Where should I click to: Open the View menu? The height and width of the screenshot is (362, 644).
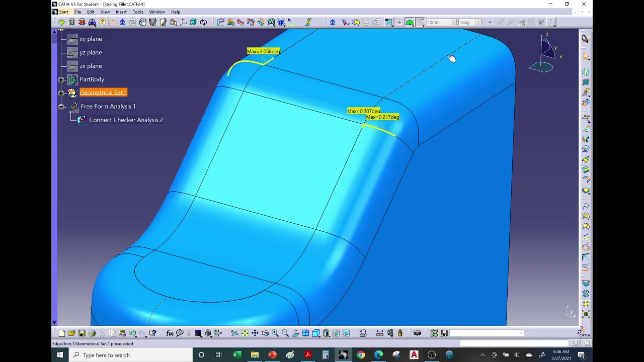click(105, 12)
